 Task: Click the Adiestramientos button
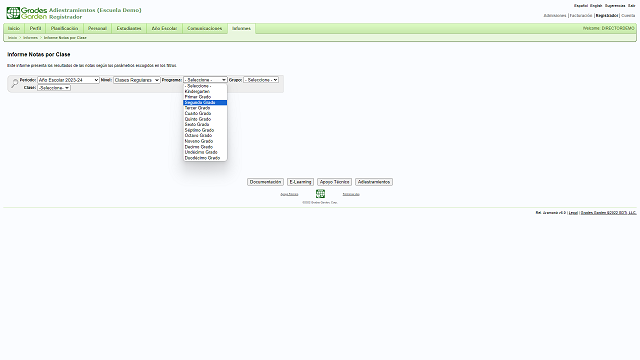point(374,182)
